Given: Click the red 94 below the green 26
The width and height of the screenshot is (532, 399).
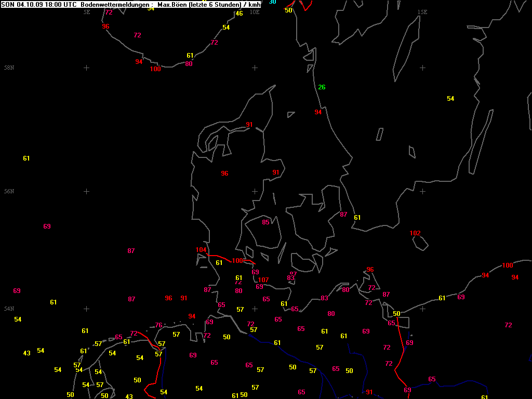Looking at the screenshot, I should pos(318,112).
